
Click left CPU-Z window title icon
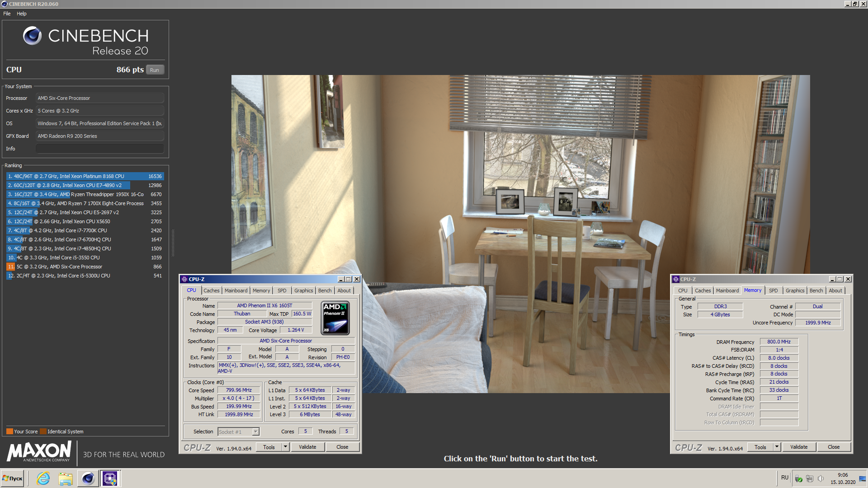pyautogui.click(x=184, y=279)
